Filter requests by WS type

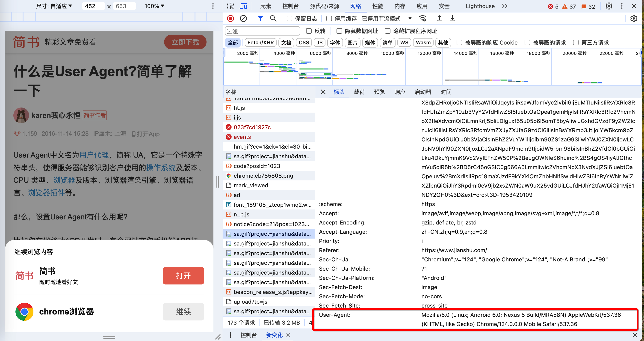tap(404, 42)
